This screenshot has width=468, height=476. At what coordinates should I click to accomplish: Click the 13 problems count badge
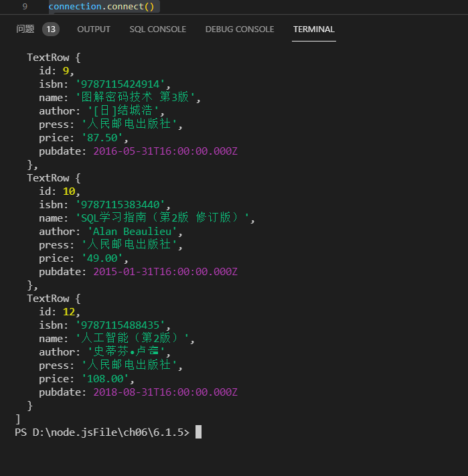point(51,29)
